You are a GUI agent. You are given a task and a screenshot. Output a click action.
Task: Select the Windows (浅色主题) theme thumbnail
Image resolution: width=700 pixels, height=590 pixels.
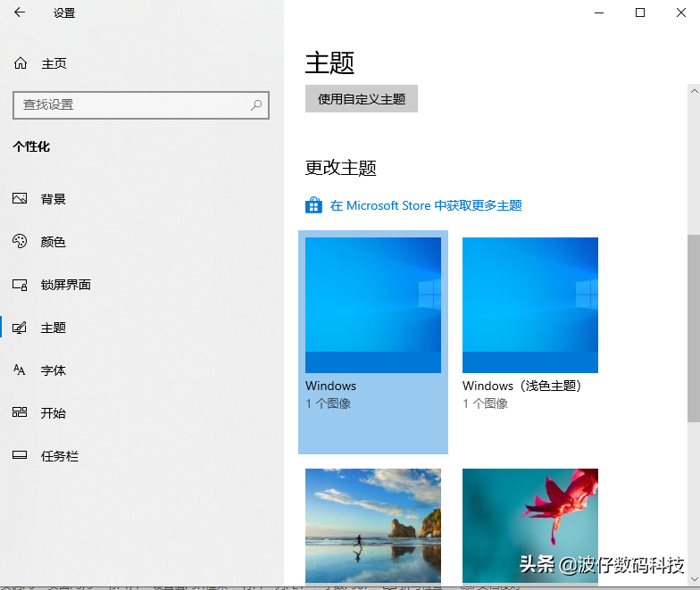click(x=530, y=305)
